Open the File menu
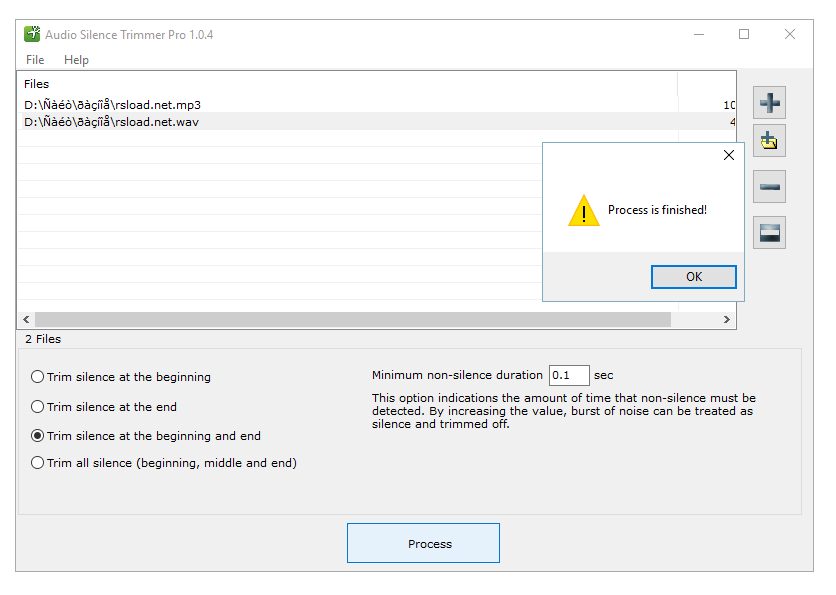836x595 pixels. [35, 60]
